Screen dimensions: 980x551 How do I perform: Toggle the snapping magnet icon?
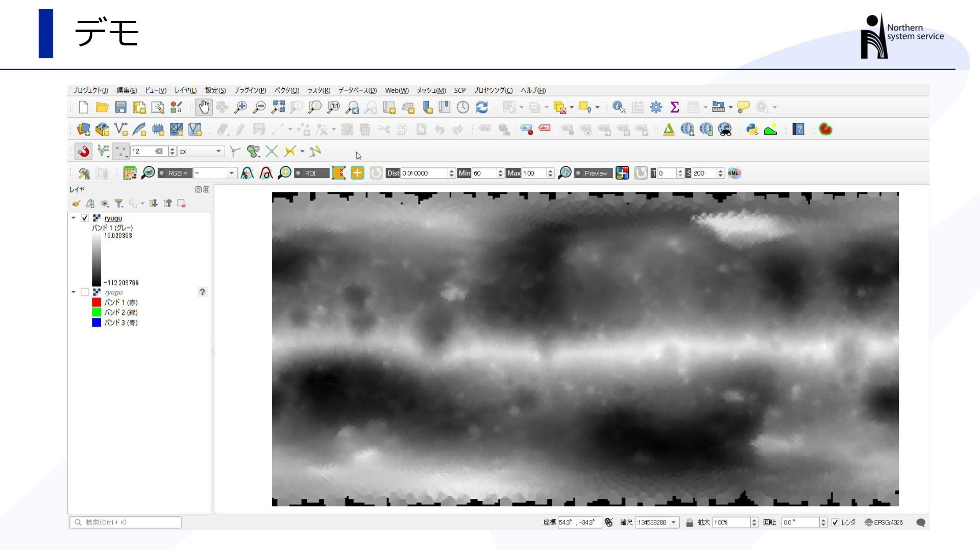(x=84, y=151)
